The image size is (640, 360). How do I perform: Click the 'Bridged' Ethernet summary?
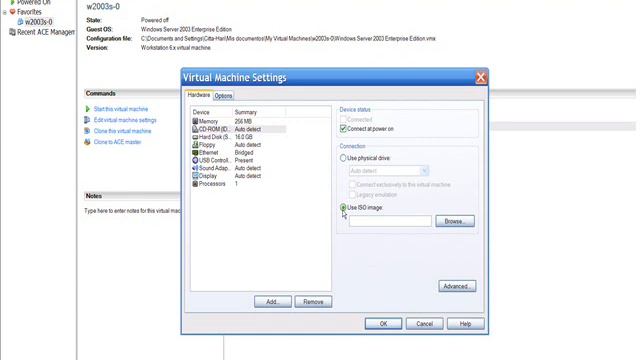244,152
